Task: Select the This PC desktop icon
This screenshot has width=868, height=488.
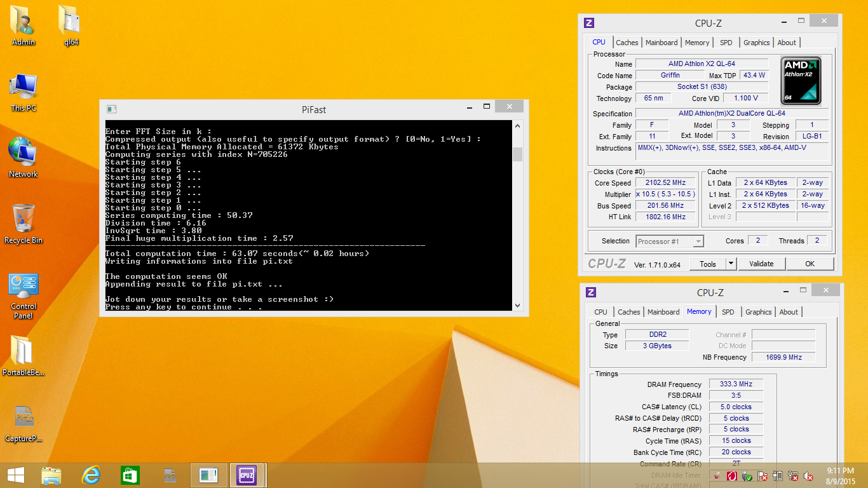Action: tap(24, 92)
